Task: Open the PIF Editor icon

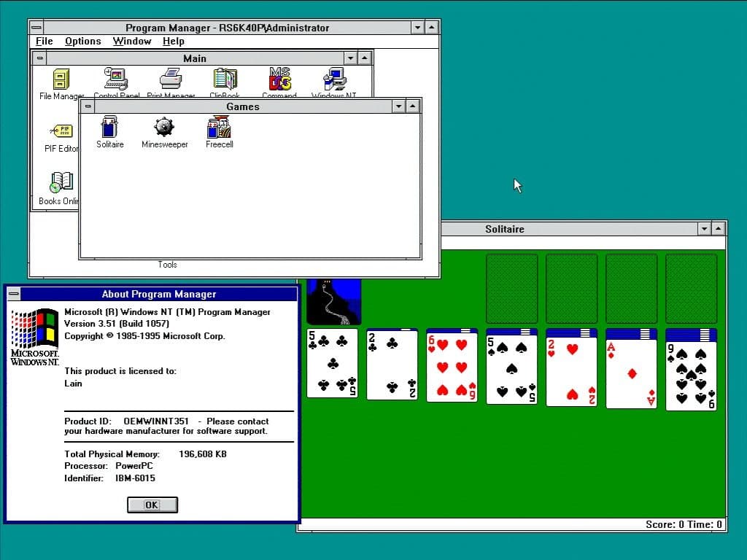Action: click(61, 132)
